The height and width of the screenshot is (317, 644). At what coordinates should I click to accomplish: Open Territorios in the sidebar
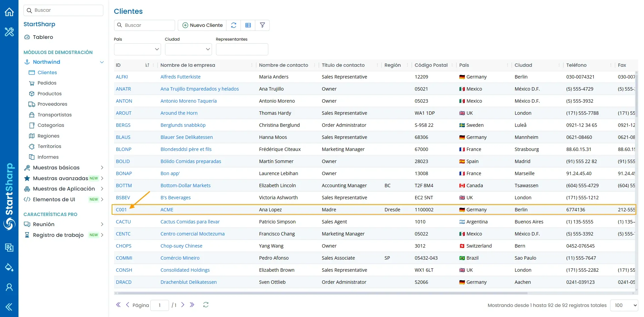[x=49, y=146]
